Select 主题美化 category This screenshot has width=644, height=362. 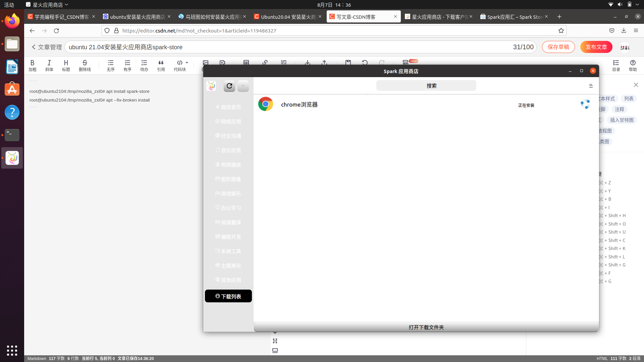228,266
